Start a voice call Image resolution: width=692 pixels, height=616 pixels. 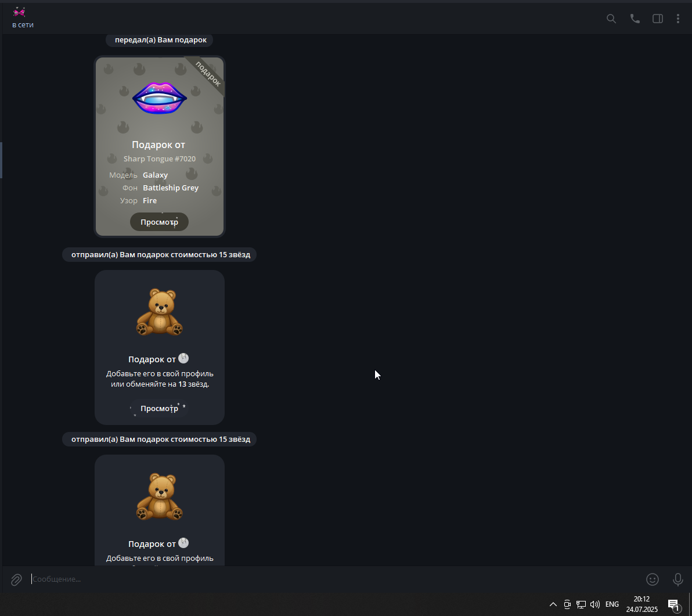[635, 19]
